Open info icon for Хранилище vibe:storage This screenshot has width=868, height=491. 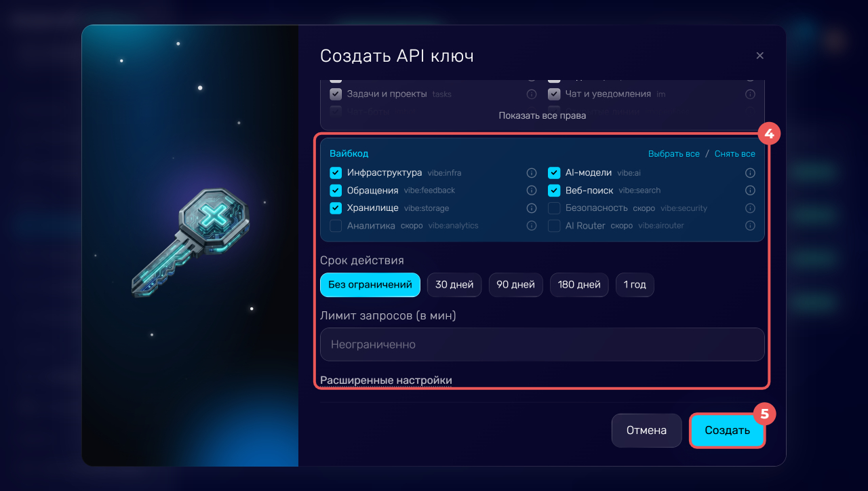532,208
